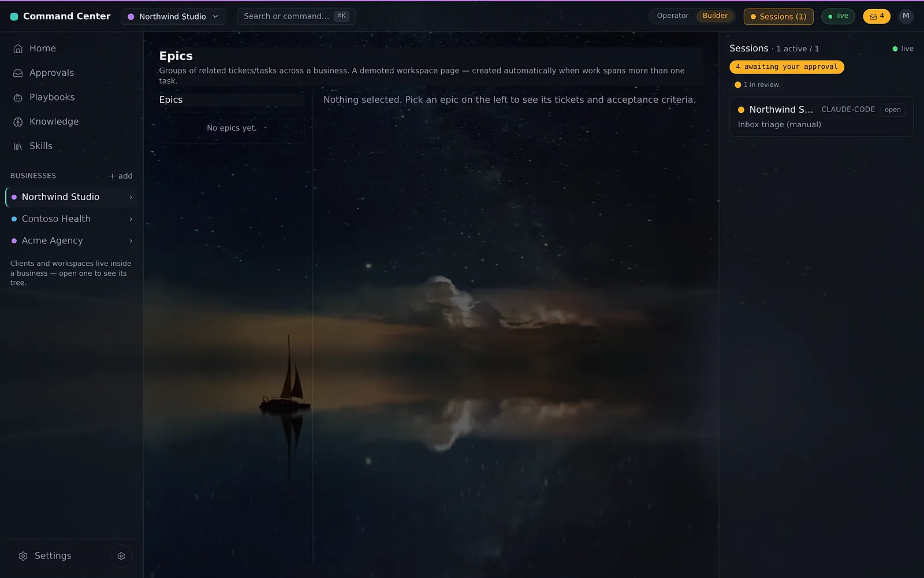Expand Northwind Studio business chevron
924x578 pixels.
(131, 197)
